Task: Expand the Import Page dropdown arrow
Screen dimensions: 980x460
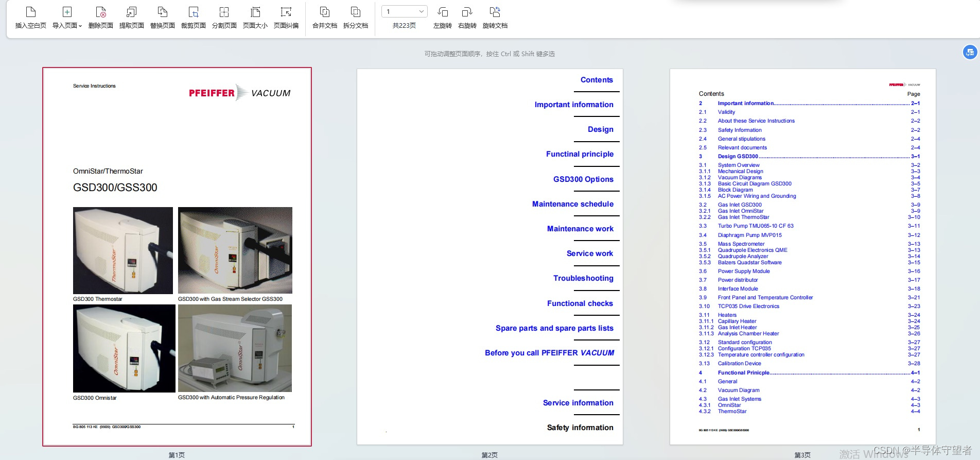Action: coord(80,26)
